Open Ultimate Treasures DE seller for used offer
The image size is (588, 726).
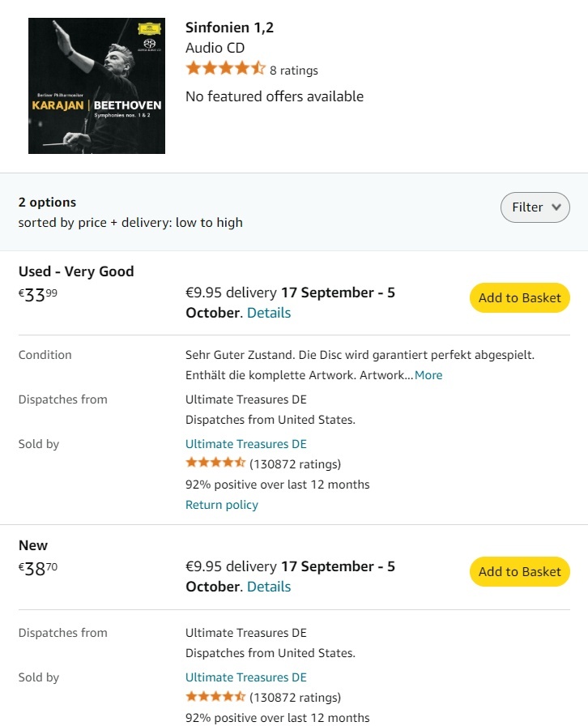pos(246,444)
